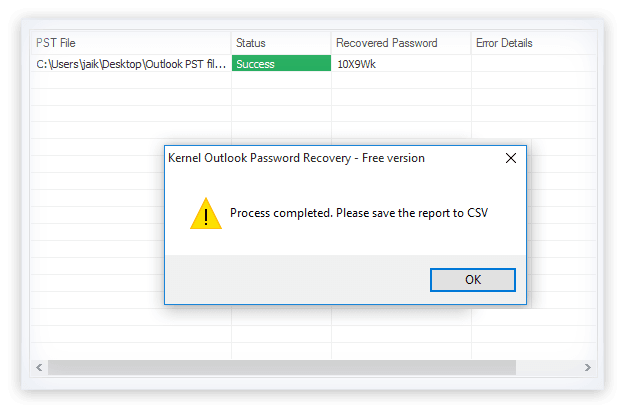This screenshot has height=409, width=624.
Task: Click the empty Error Details cell in first row
Action: pyautogui.click(x=533, y=64)
